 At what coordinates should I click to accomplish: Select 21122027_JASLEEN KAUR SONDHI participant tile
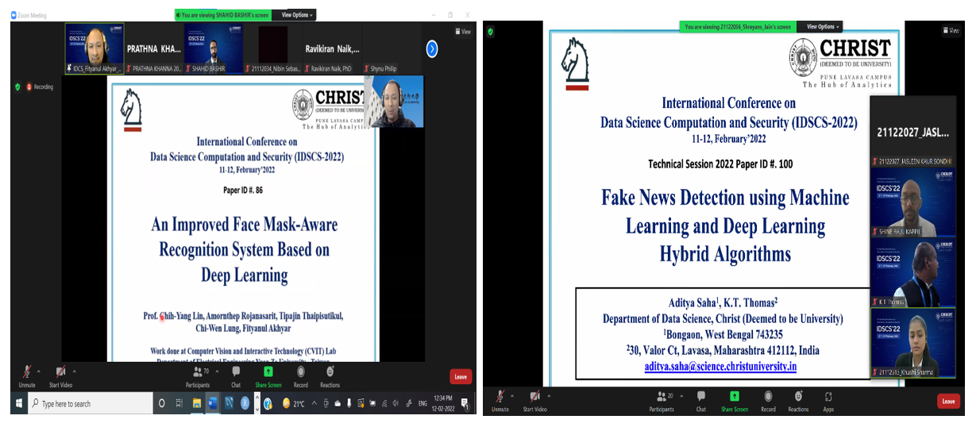(x=912, y=133)
